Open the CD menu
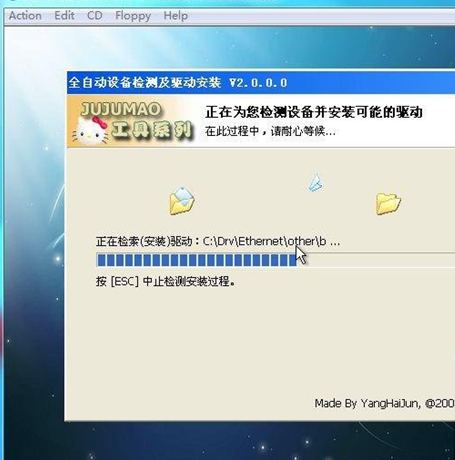The width and height of the screenshot is (455, 460). [95, 16]
